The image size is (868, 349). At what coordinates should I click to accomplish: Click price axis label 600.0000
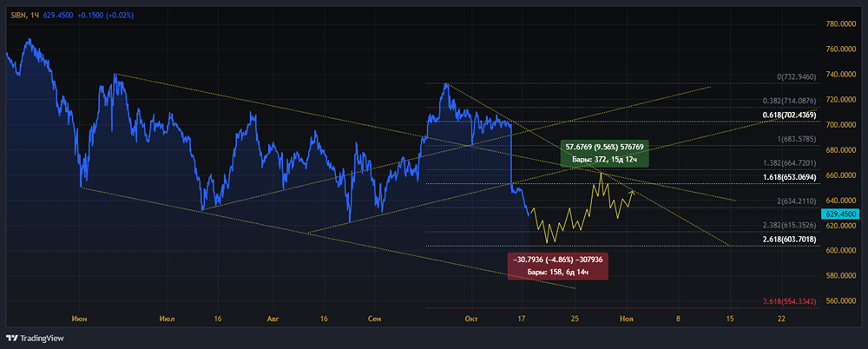click(x=840, y=250)
